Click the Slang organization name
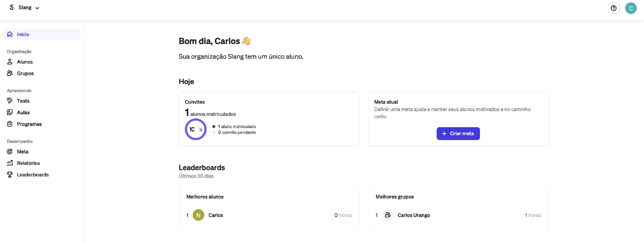 pyautogui.click(x=25, y=8)
